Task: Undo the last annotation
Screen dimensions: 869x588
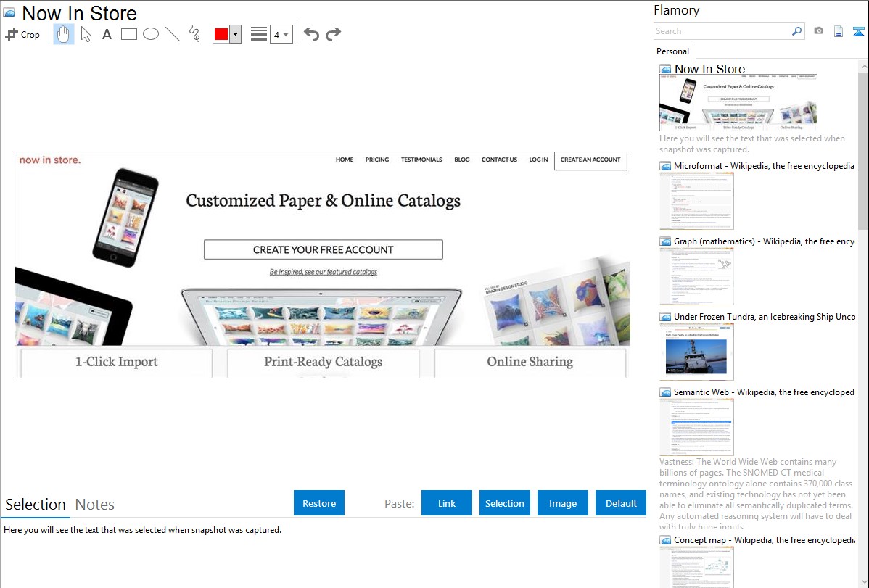Action: (311, 34)
